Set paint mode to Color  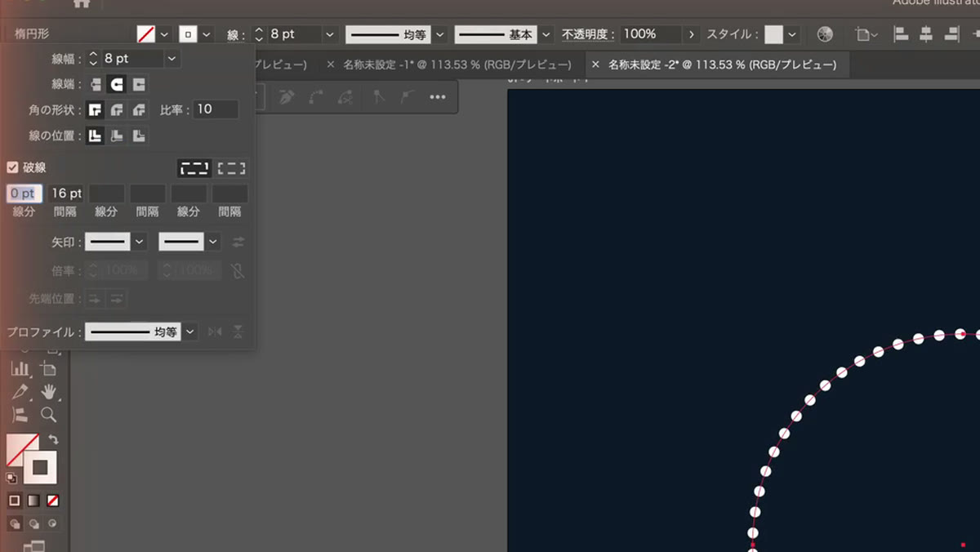14,501
